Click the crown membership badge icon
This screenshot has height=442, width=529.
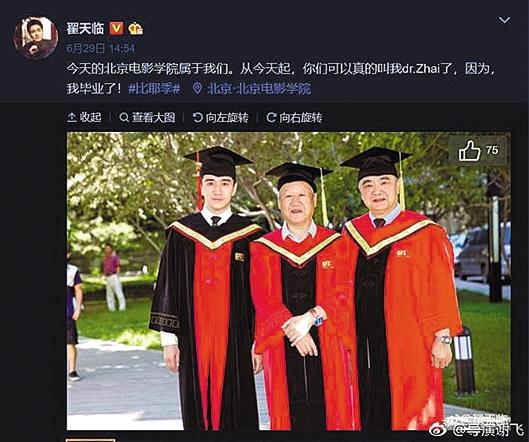(136, 29)
